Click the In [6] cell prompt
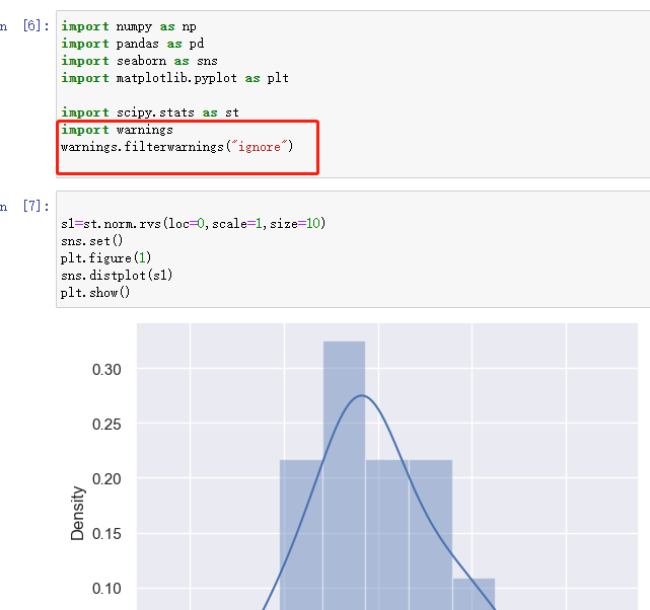 32,26
